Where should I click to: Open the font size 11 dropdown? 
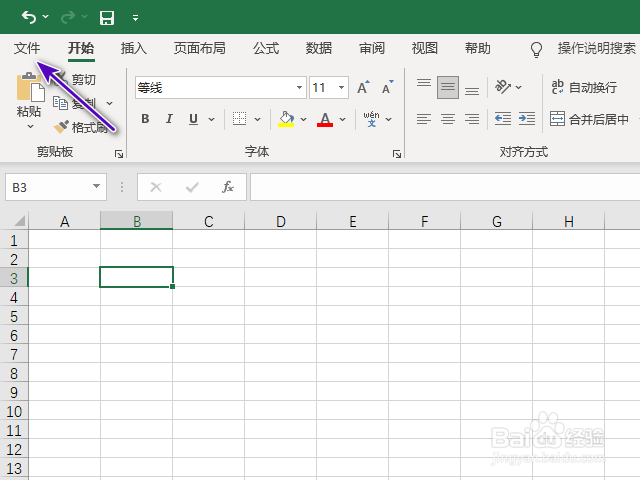pyautogui.click(x=341, y=87)
